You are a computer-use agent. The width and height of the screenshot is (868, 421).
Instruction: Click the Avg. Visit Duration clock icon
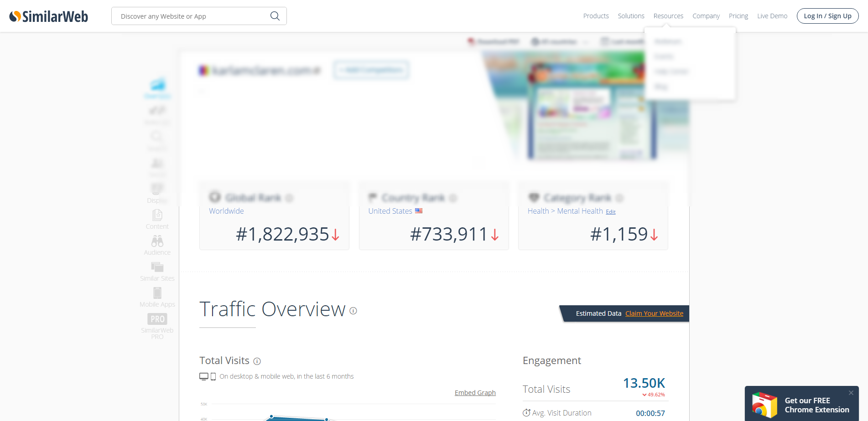click(526, 413)
